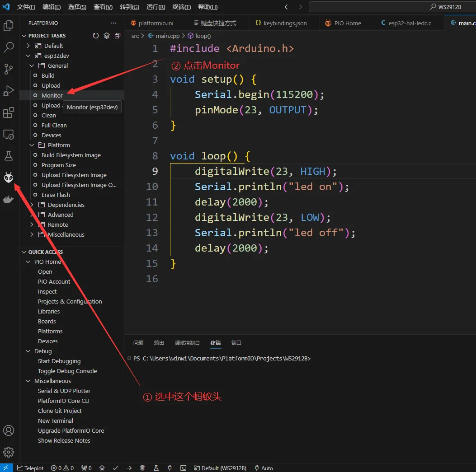
Task: Open PLATFORMIO panel more actions menu
Action: click(x=113, y=23)
